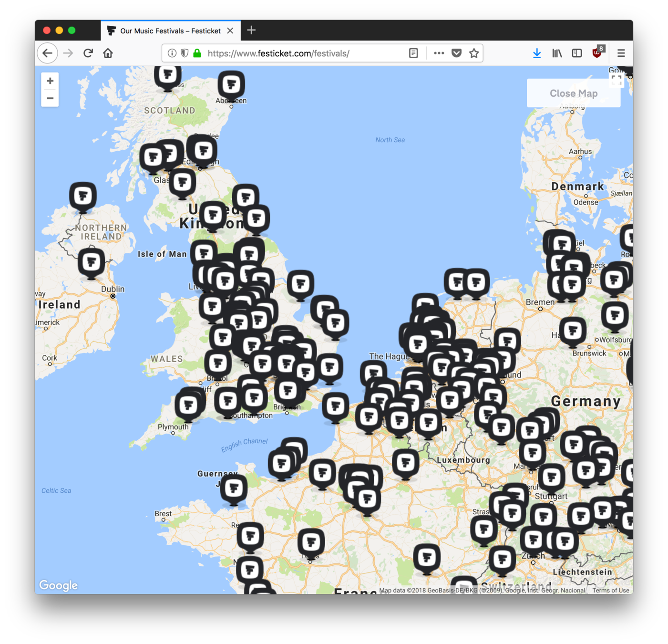Toggle the sidebar view icon

[x=577, y=53]
